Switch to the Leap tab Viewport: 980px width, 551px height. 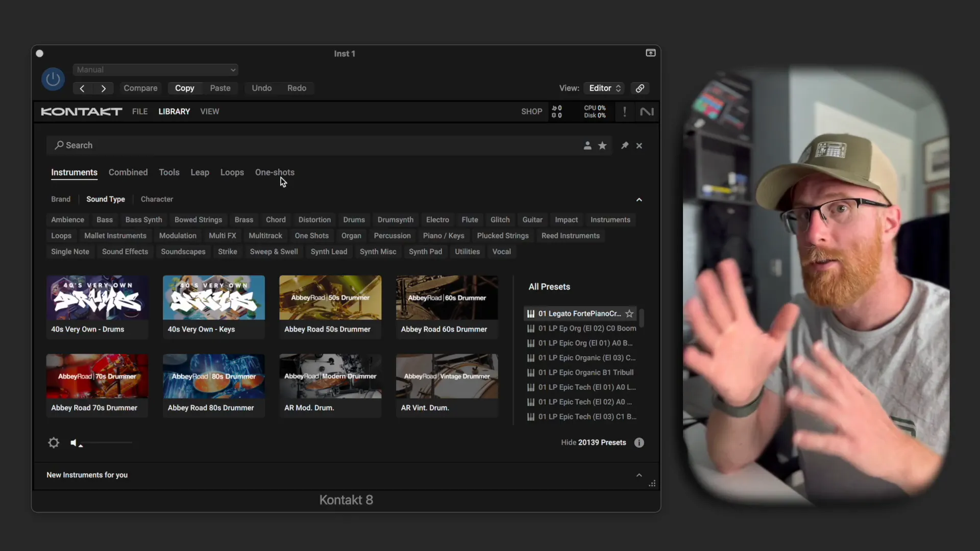[x=200, y=172]
